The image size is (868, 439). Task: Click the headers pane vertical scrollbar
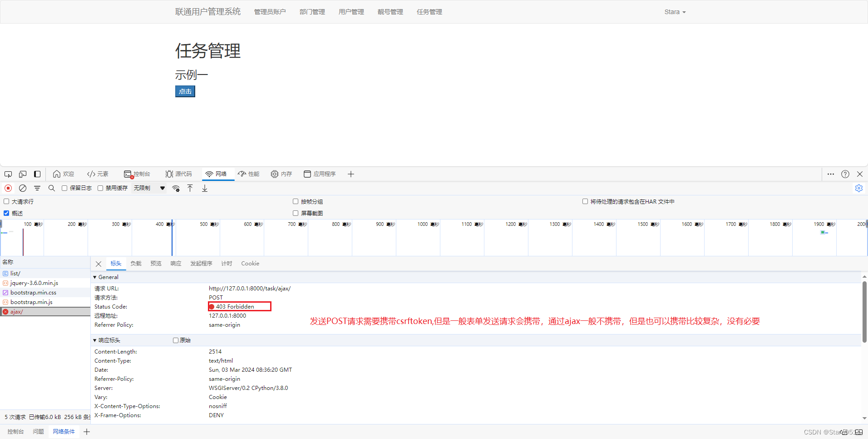(x=864, y=312)
